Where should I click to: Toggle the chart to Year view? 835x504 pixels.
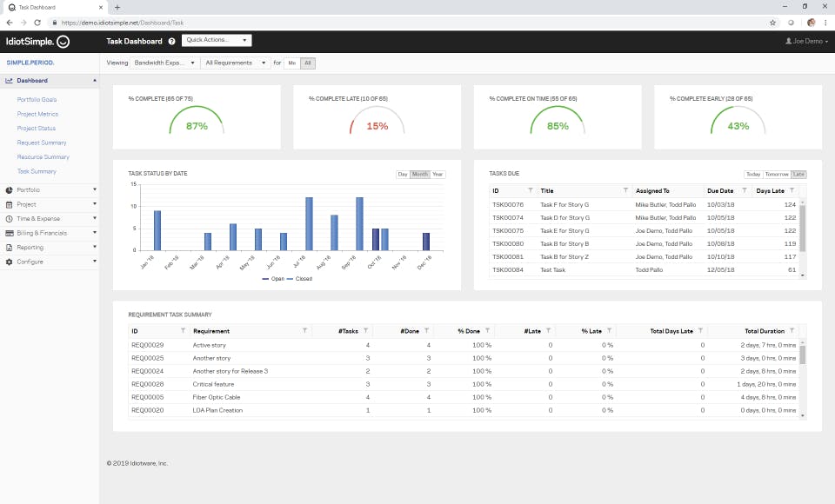[x=438, y=175]
